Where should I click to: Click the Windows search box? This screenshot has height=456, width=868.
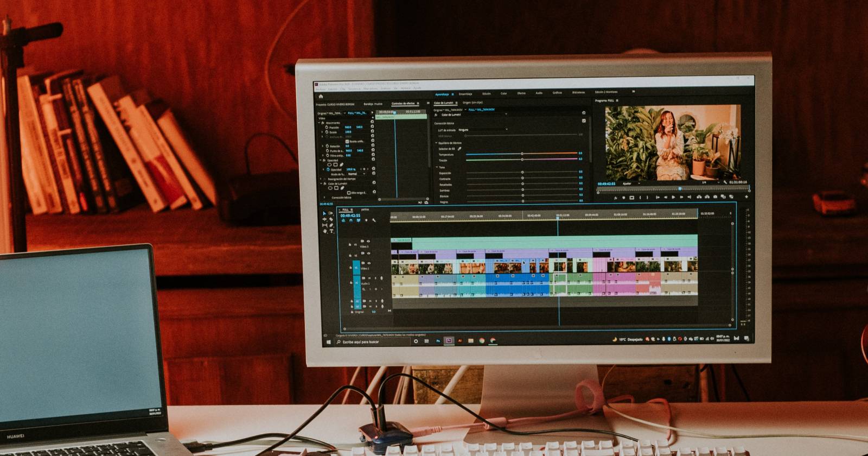coord(372,342)
